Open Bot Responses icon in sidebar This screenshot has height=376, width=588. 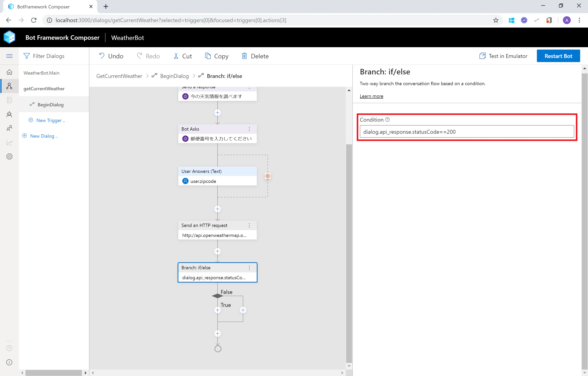point(9,100)
